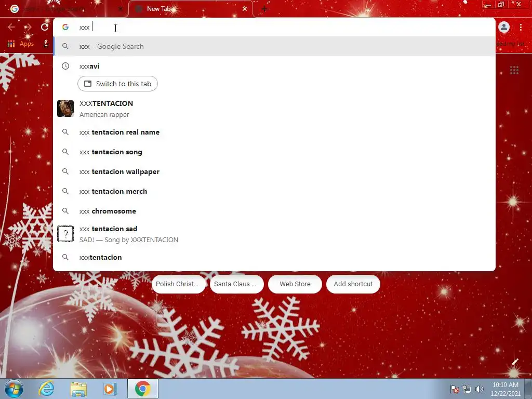
Task: Choose 'xxx - Google Search' suggestion
Action: tap(274, 46)
